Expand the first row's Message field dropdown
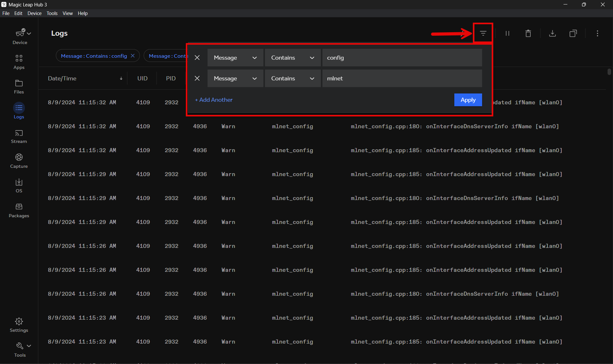Viewport: 613px width, 364px height. pos(235,57)
